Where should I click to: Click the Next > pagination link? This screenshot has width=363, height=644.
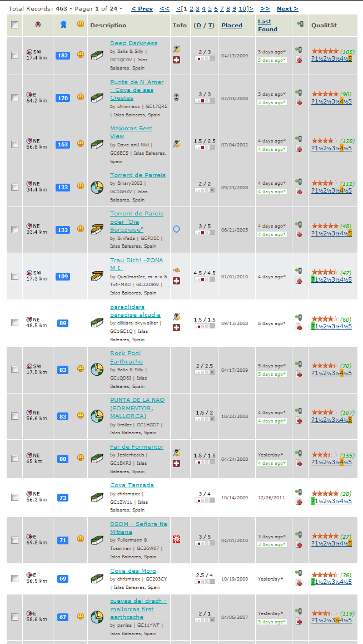tap(287, 8)
